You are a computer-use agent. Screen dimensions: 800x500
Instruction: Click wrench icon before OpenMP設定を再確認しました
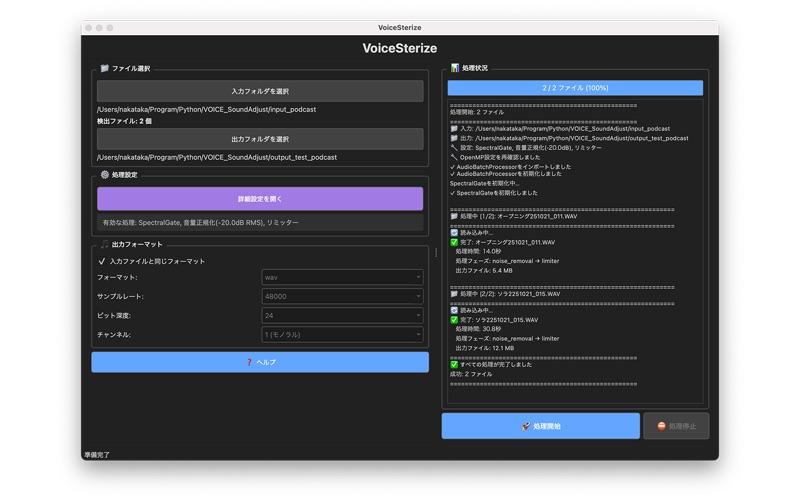click(x=454, y=157)
